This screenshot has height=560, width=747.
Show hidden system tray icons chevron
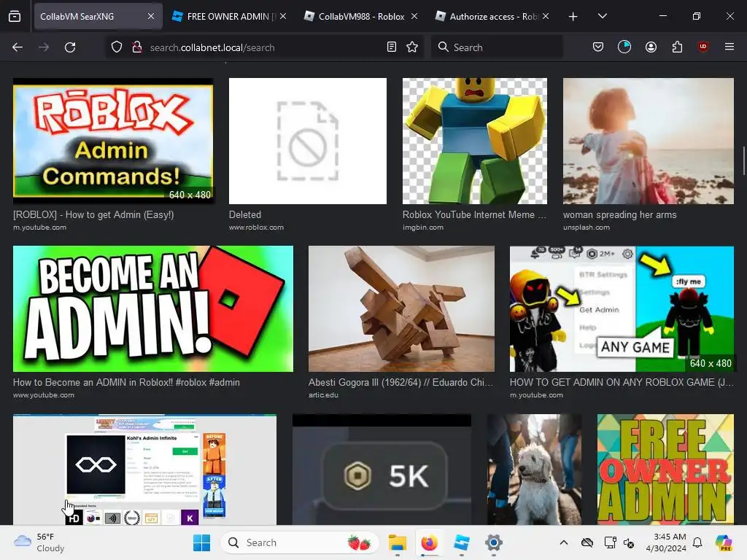tap(564, 542)
